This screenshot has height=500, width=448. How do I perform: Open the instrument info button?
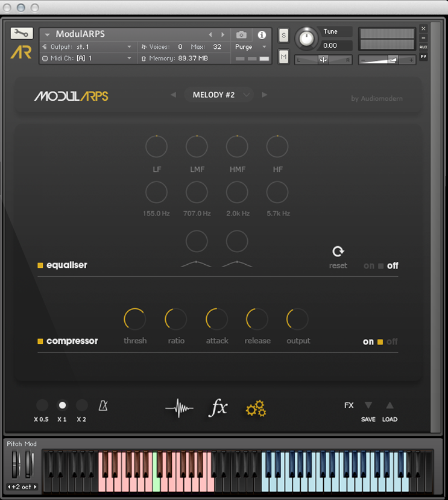tap(262, 35)
